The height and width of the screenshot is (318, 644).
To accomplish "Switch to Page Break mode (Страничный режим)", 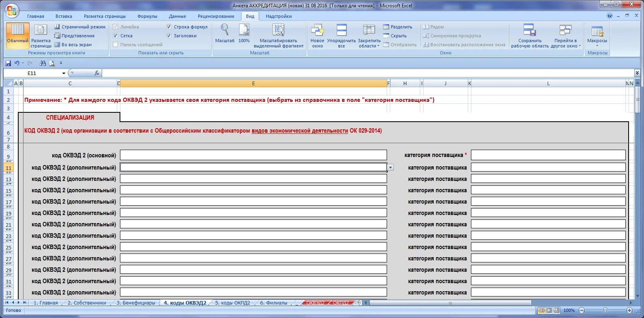I will [80, 27].
